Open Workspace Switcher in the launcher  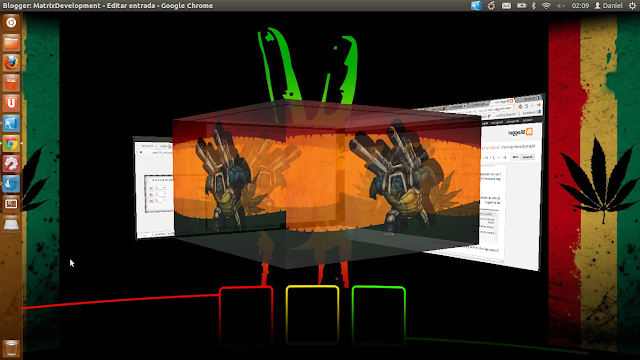(x=11, y=204)
